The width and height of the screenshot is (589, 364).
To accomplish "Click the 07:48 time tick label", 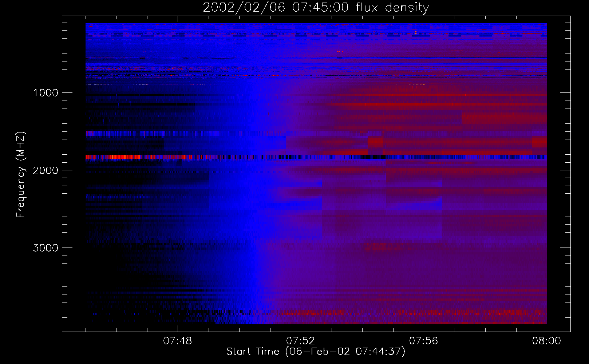I will pos(178,341).
